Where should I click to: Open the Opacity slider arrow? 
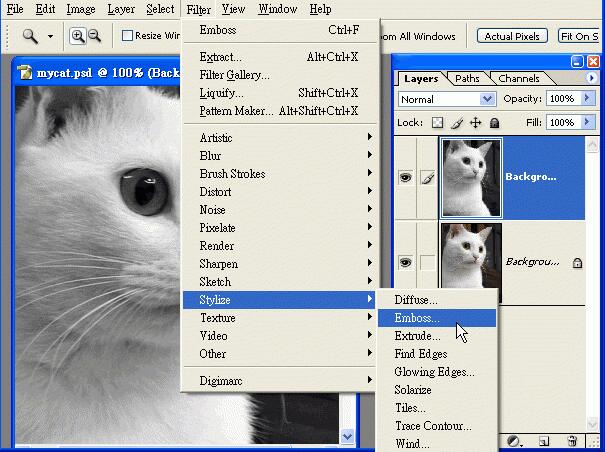coord(588,98)
